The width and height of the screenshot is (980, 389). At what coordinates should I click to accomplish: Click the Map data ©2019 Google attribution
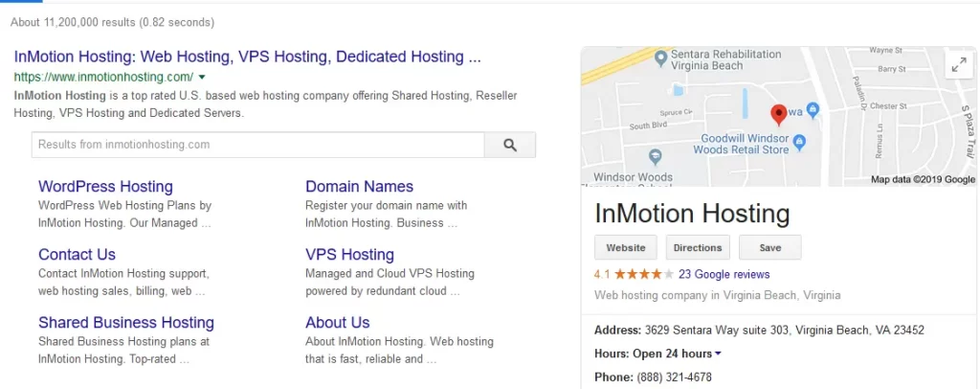(x=924, y=179)
